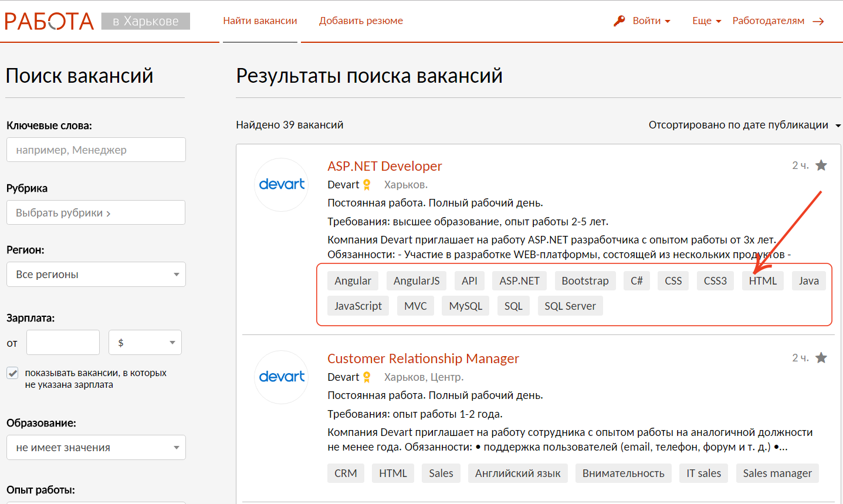Click the Devart company name in the Customer Relationship Manager listing

click(343, 377)
